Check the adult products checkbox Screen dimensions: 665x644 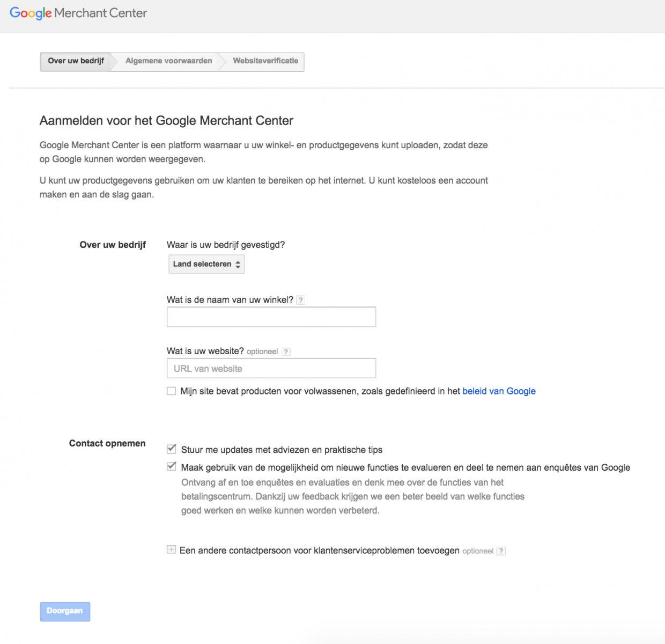pos(171,391)
